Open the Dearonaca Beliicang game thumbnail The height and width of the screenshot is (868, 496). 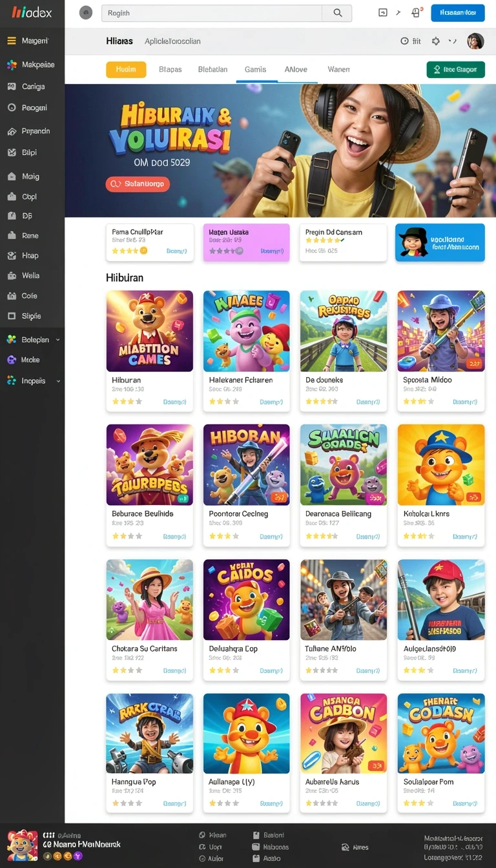tap(344, 465)
